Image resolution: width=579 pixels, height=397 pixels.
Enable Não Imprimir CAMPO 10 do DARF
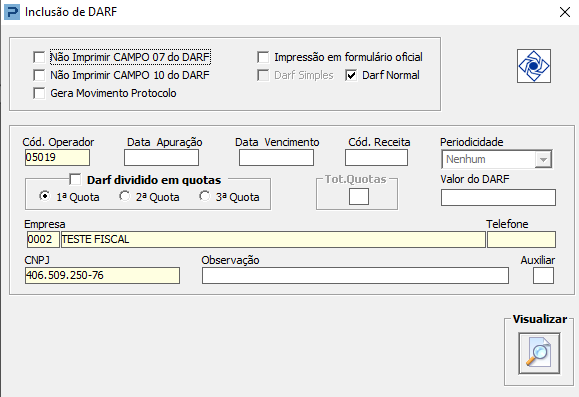[39, 75]
